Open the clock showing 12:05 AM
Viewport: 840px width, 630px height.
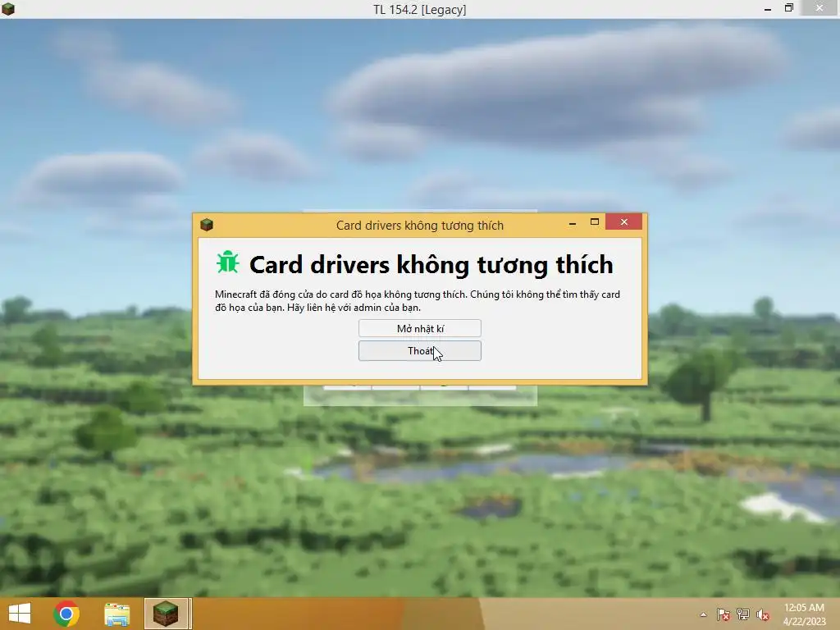(x=804, y=614)
